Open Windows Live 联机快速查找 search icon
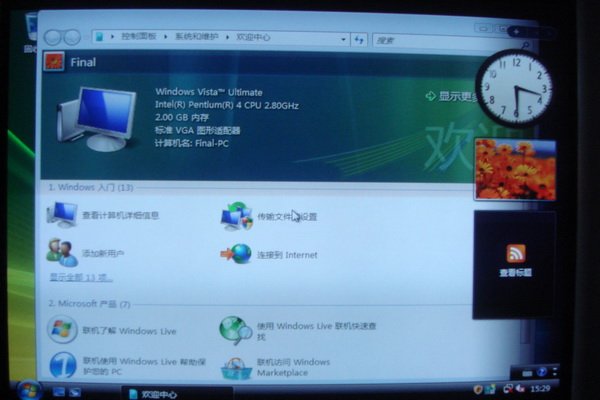Image resolution: width=600 pixels, height=400 pixels. tap(235, 330)
